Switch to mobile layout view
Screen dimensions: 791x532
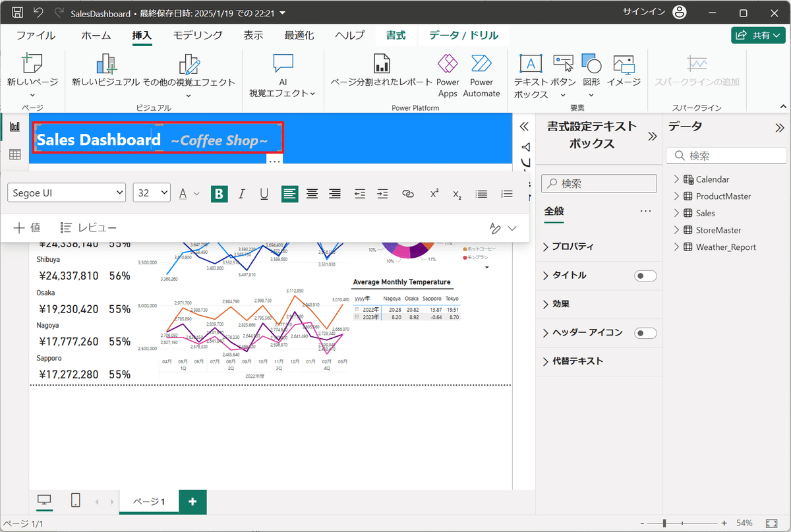tap(76, 501)
